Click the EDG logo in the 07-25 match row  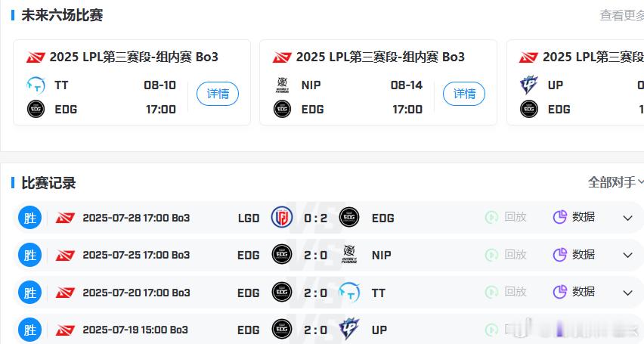[282, 255]
